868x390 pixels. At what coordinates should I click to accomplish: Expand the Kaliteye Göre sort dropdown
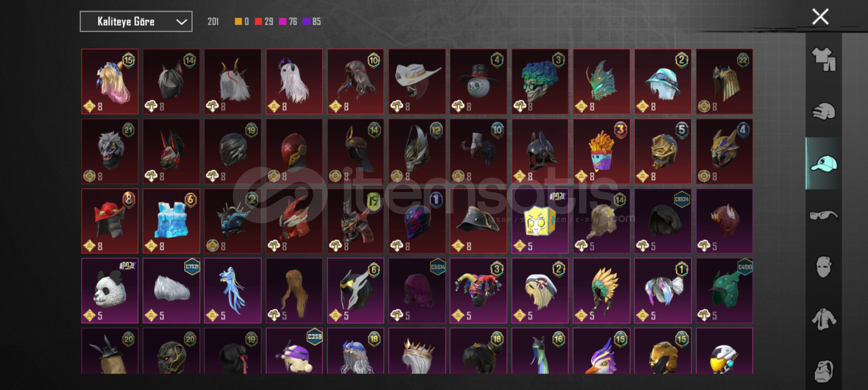click(136, 22)
